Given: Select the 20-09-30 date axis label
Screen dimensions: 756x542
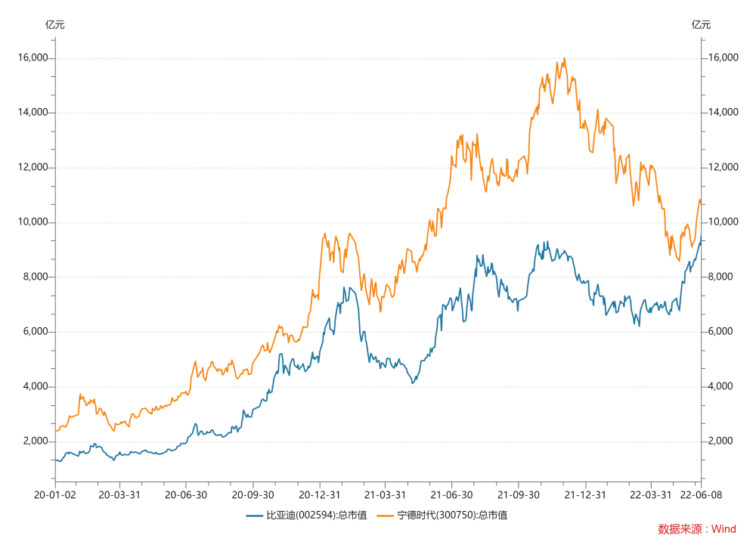Looking at the screenshot, I should pyautogui.click(x=253, y=494).
